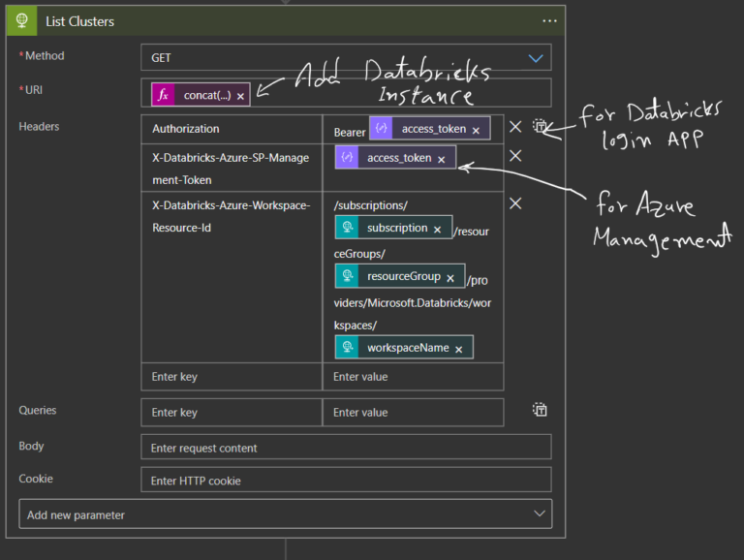Click the /subscriptions/ text in header value
This screenshot has height=560, width=744.
pos(371,205)
